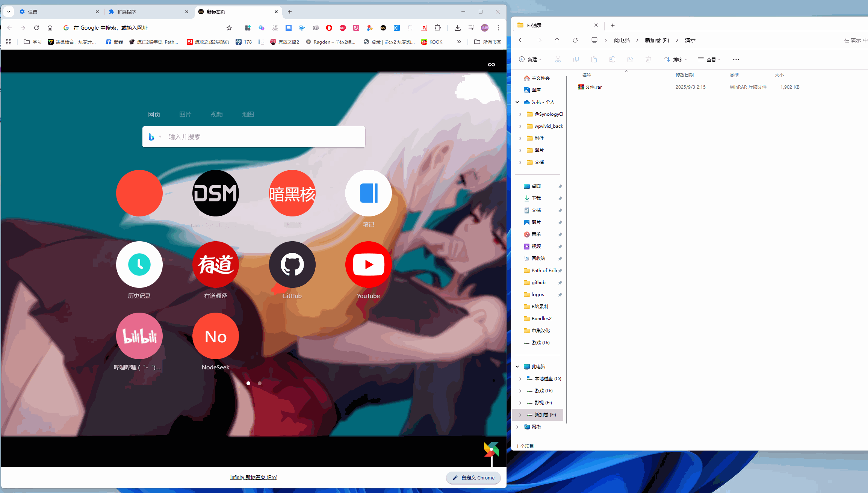The height and width of the screenshot is (493, 868).
Task: Select the first page indicator dot
Action: pos(248,383)
